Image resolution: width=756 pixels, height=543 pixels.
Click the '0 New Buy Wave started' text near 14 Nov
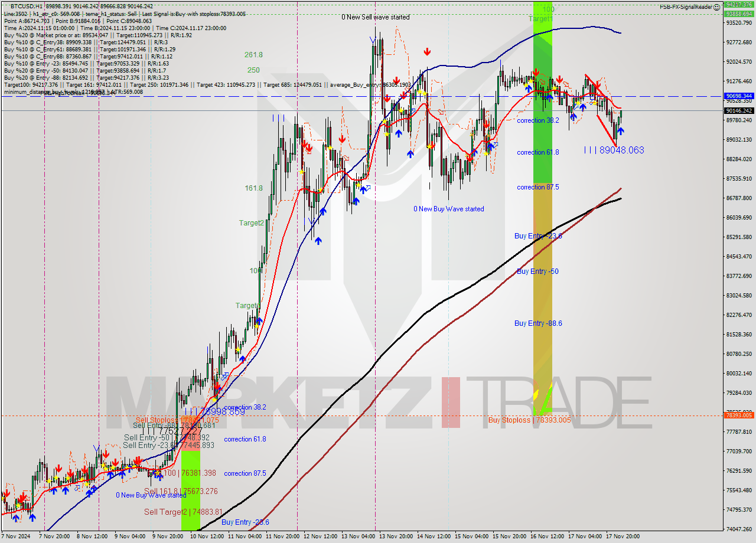(449, 209)
